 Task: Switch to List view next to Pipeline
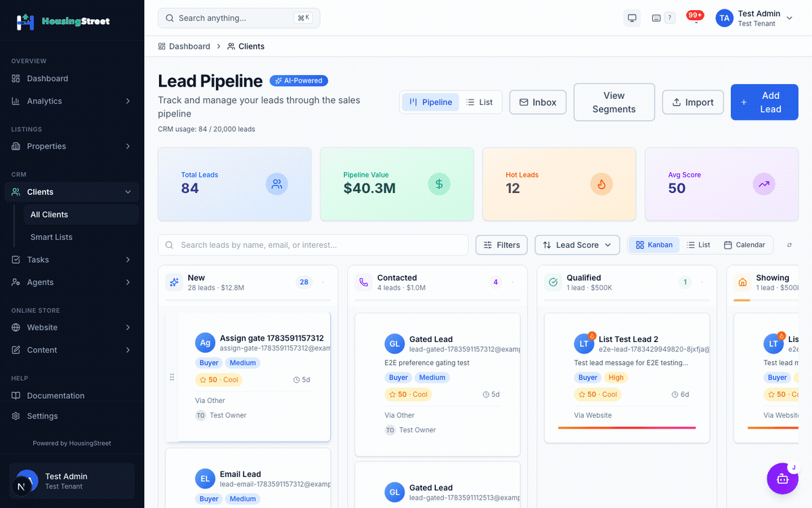(480, 102)
